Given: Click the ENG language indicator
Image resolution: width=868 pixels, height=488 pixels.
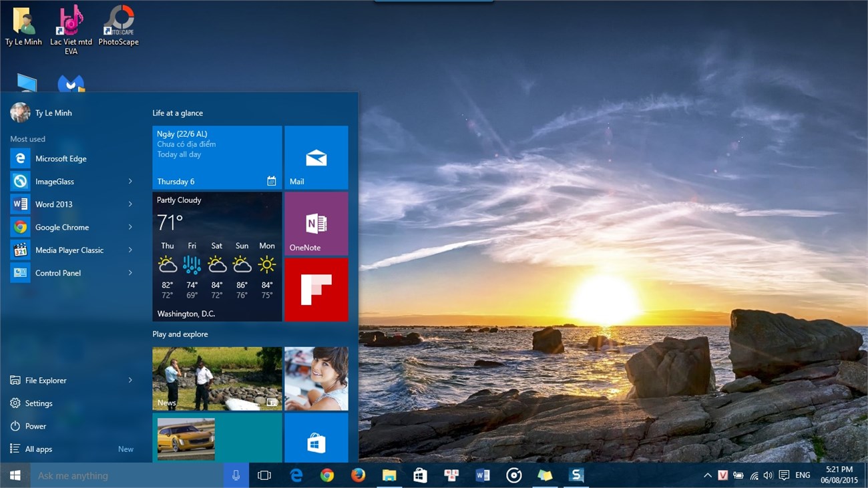Looking at the screenshot, I should pyautogui.click(x=803, y=475).
